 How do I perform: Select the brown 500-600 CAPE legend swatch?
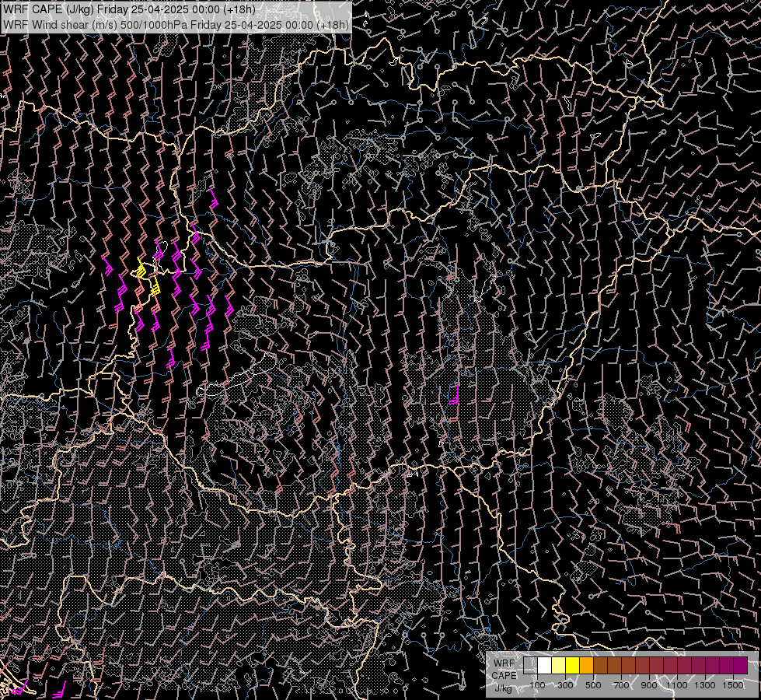600,666
